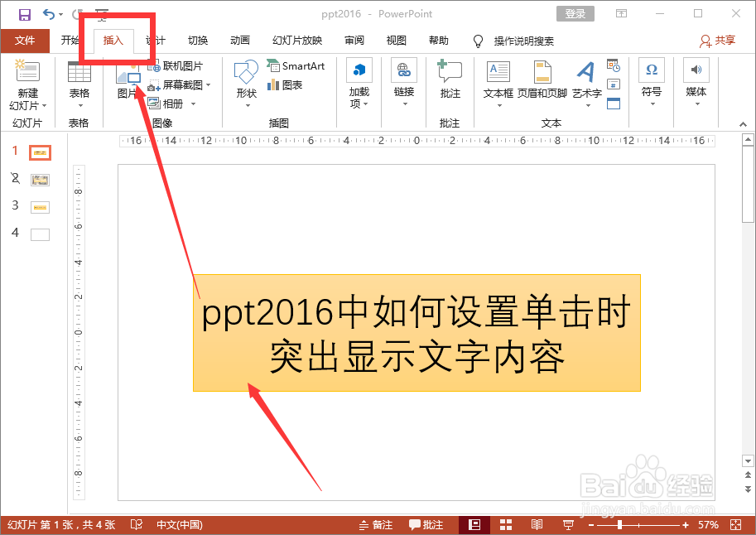Open 页眉和页脚 header and footer

[542, 80]
